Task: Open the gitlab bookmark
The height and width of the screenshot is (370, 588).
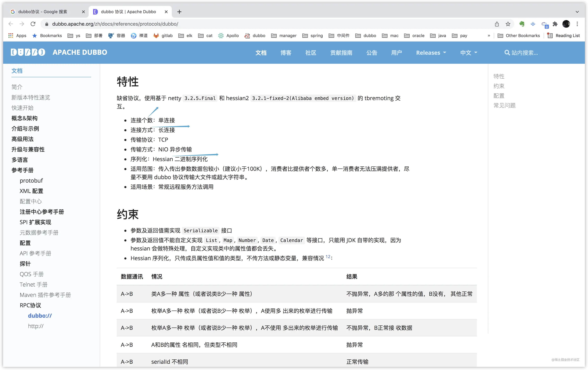Action: (x=163, y=36)
